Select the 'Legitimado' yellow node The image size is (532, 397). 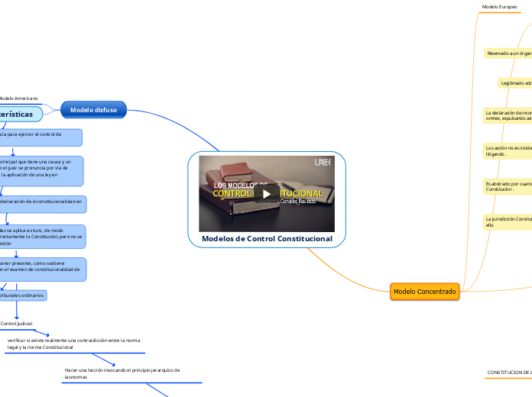click(515, 83)
